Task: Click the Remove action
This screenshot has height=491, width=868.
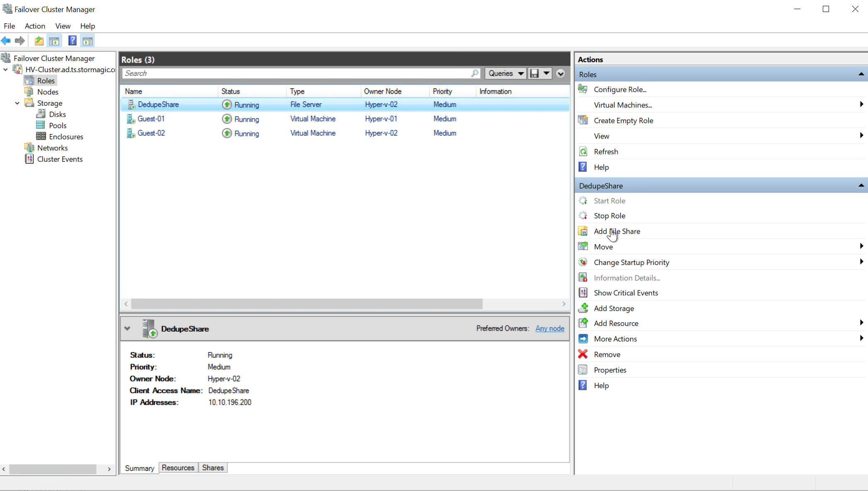Action: tap(607, 355)
